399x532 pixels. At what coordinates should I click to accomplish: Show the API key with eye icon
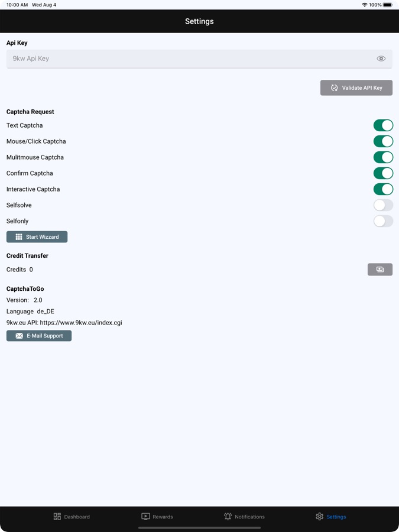tap(381, 59)
